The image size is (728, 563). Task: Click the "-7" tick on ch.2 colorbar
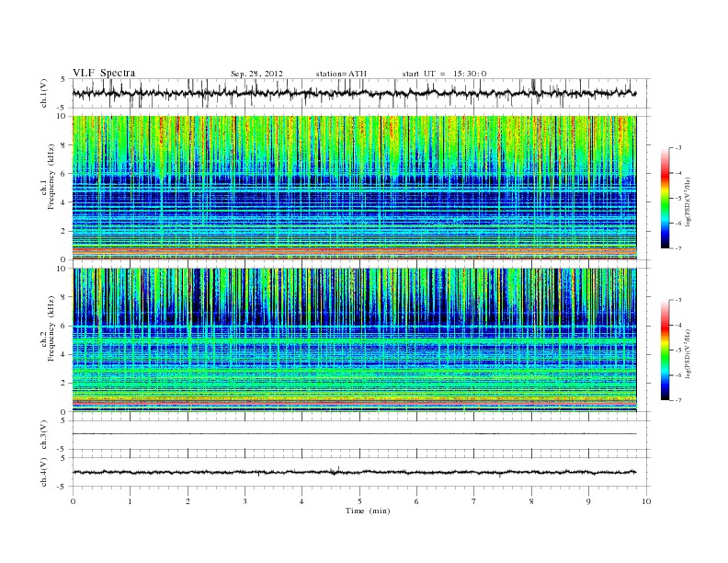[678, 400]
